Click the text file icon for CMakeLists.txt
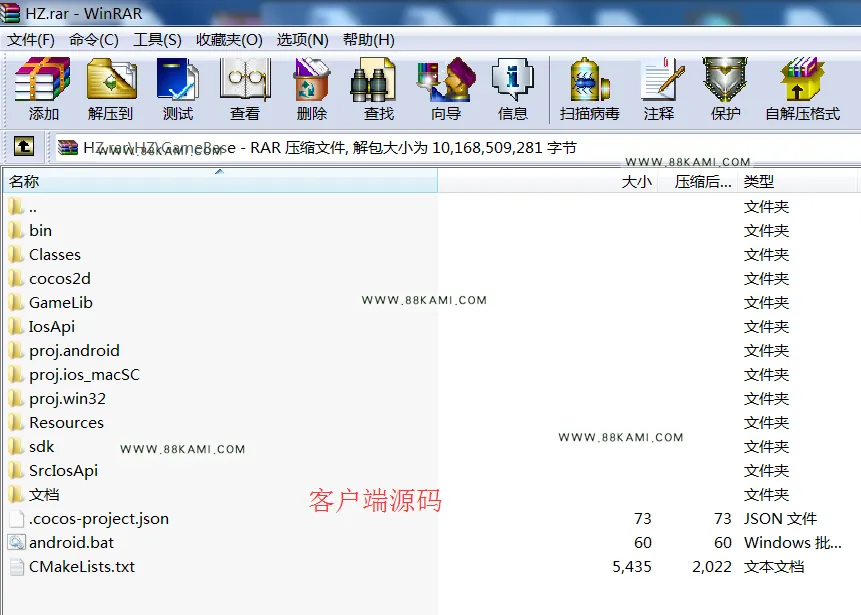This screenshot has height=615, width=861. pos(16,567)
